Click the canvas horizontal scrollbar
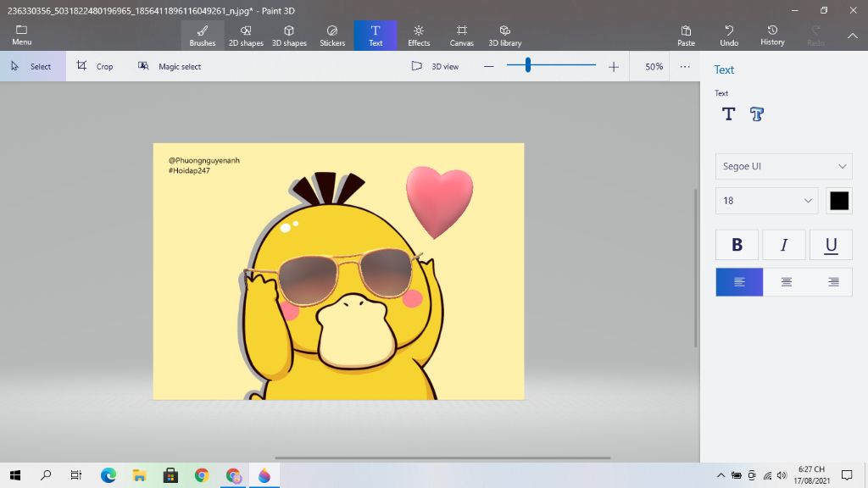This screenshot has width=868, height=488. pos(442,458)
